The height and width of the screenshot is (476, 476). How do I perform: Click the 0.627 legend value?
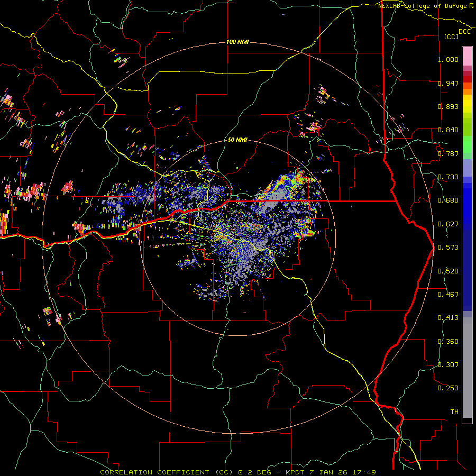448,224
